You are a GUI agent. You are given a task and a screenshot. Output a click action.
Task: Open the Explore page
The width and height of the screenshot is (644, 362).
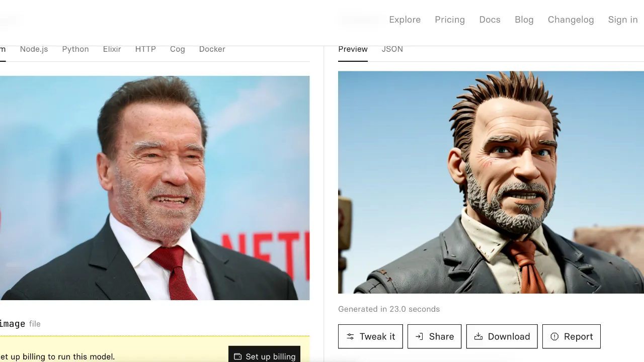405,20
